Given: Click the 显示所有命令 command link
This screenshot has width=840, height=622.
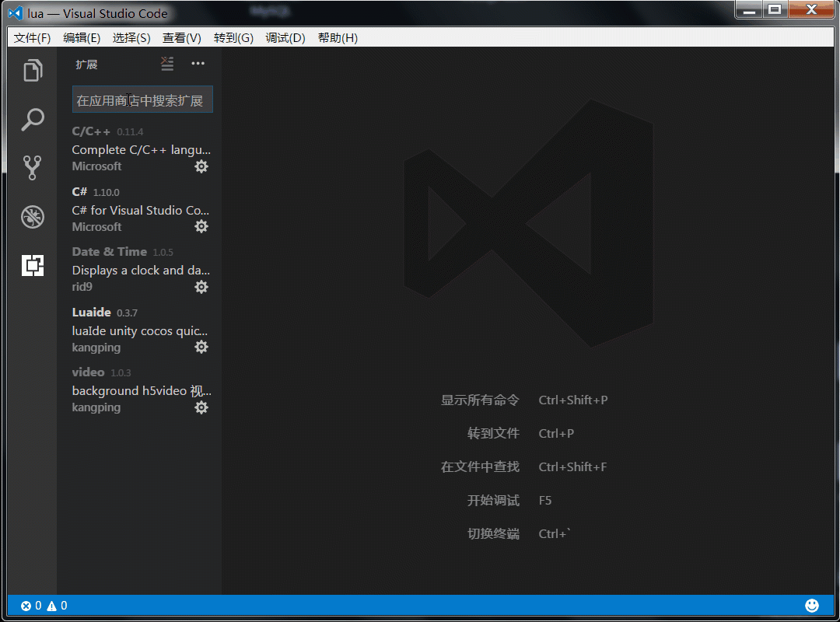Looking at the screenshot, I should [x=480, y=400].
